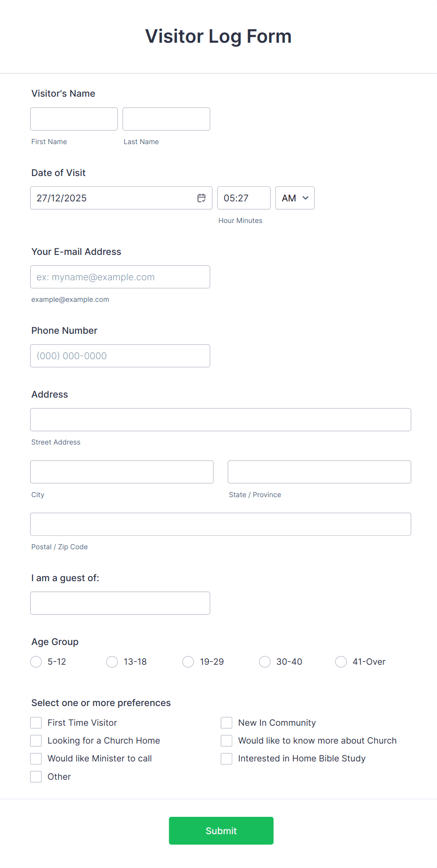Open the AM/PM dropdown
This screenshot has height=868, width=437.
[295, 198]
